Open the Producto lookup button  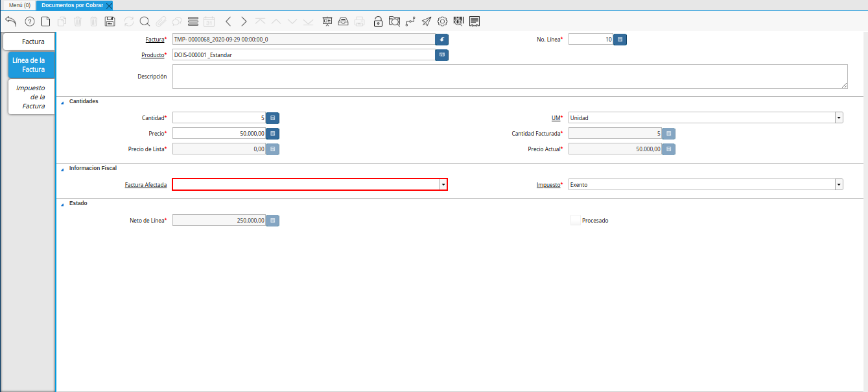[442, 55]
